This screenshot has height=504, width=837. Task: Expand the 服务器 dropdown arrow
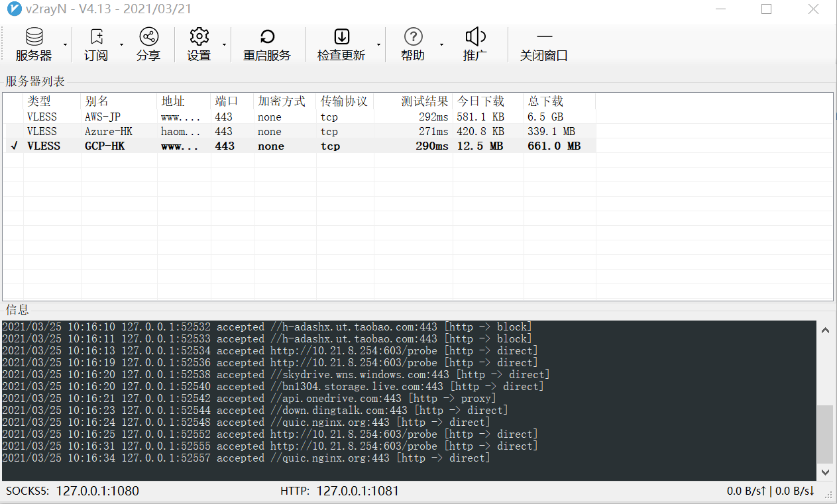65,44
